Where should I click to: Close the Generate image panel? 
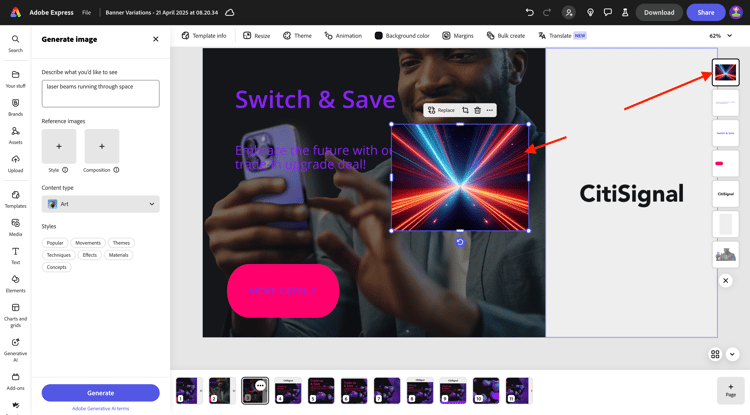(x=155, y=39)
